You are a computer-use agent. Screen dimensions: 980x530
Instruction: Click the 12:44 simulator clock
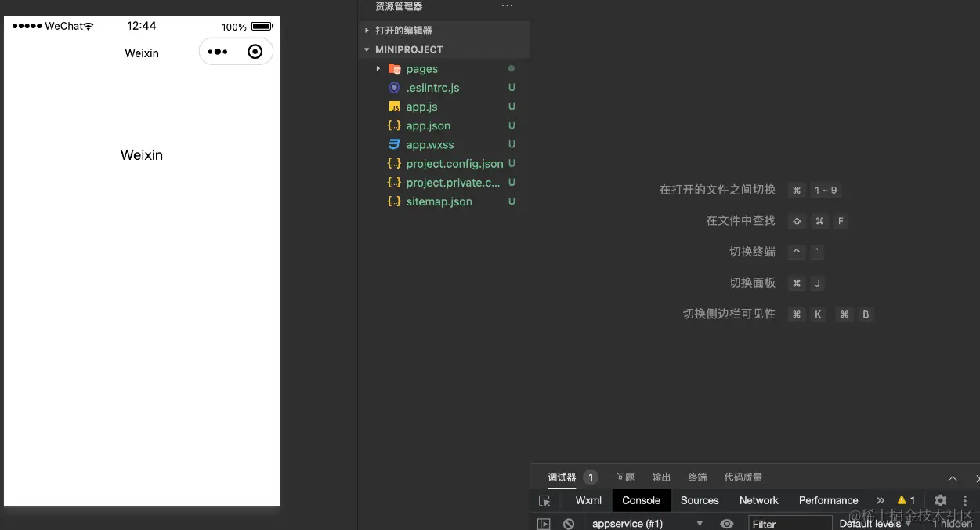(x=142, y=26)
